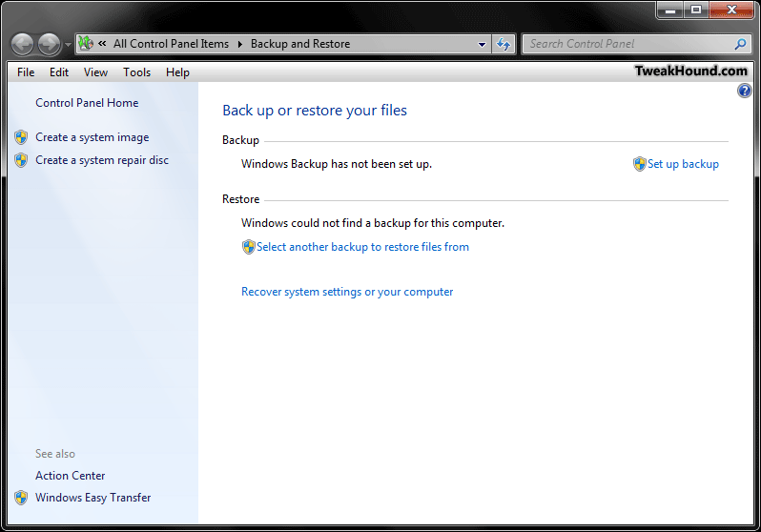Open recent pages dropdown beside Forward arrow
The image size is (761, 532).
pyautogui.click(x=68, y=45)
